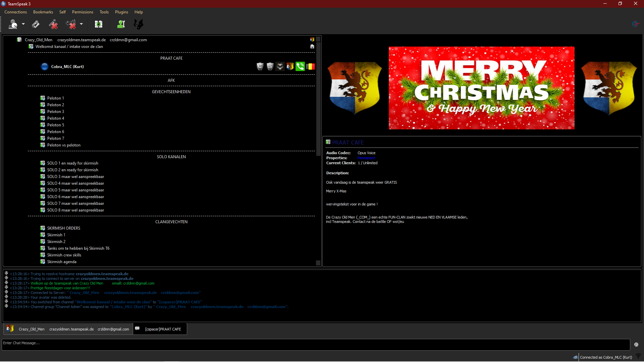Switch to [cspacer]PRAAT CAFE chat tab
644x362 pixels.
[x=160, y=329]
